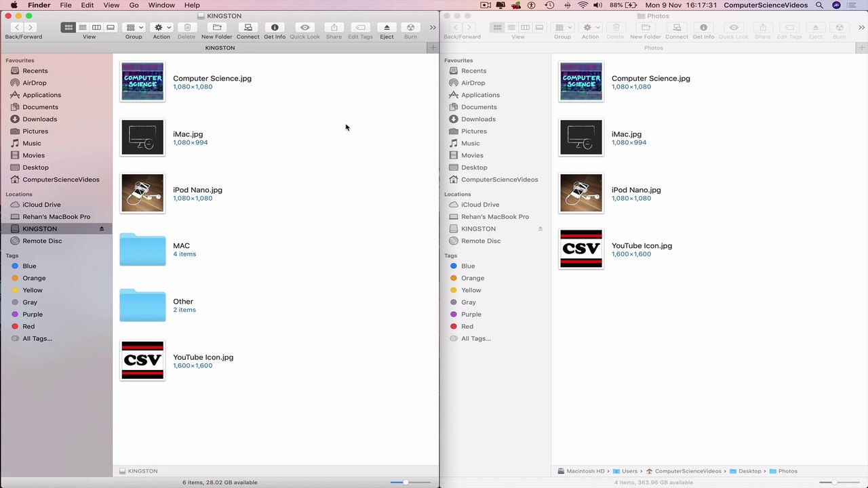868x488 pixels.
Task: Click Edit Tags in the KINGSTON window toolbar
Action: (x=361, y=27)
